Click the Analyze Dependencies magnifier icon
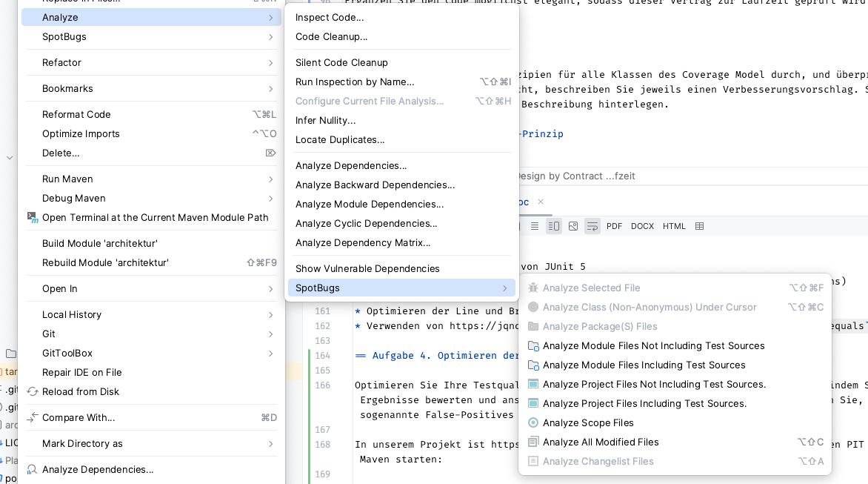 pyautogui.click(x=33, y=469)
